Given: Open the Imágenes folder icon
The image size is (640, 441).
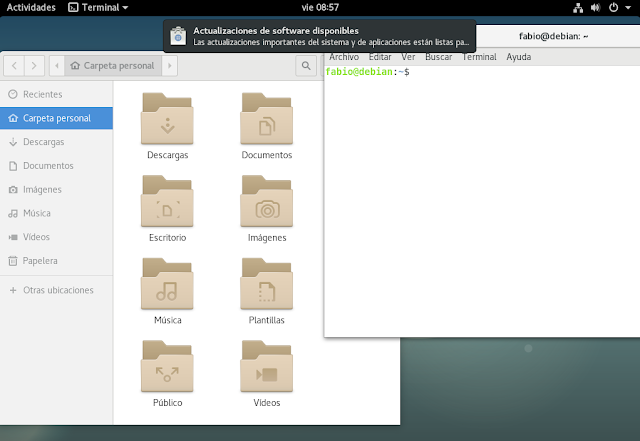Looking at the screenshot, I should tap(267, 201).
